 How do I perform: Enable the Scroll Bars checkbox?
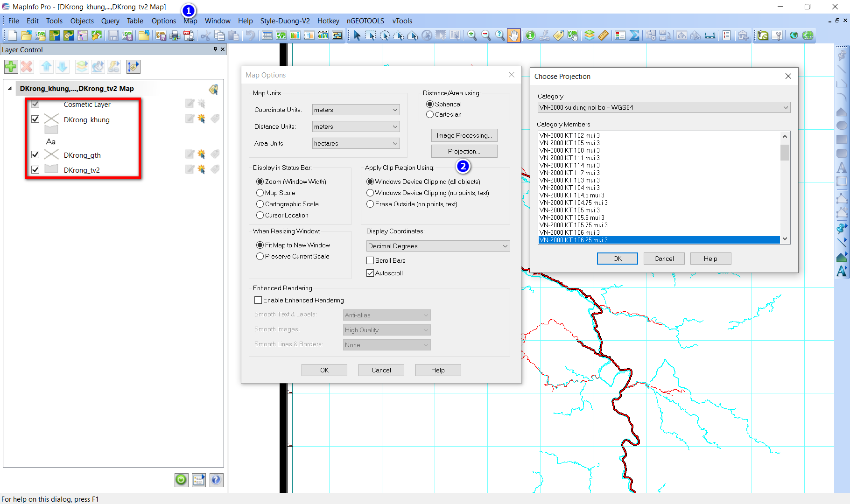pos(370,260)
